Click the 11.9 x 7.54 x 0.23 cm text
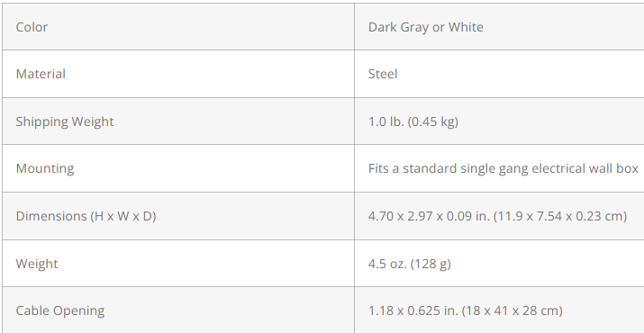This screenshot has width=644, height=333. pos(560,216)
